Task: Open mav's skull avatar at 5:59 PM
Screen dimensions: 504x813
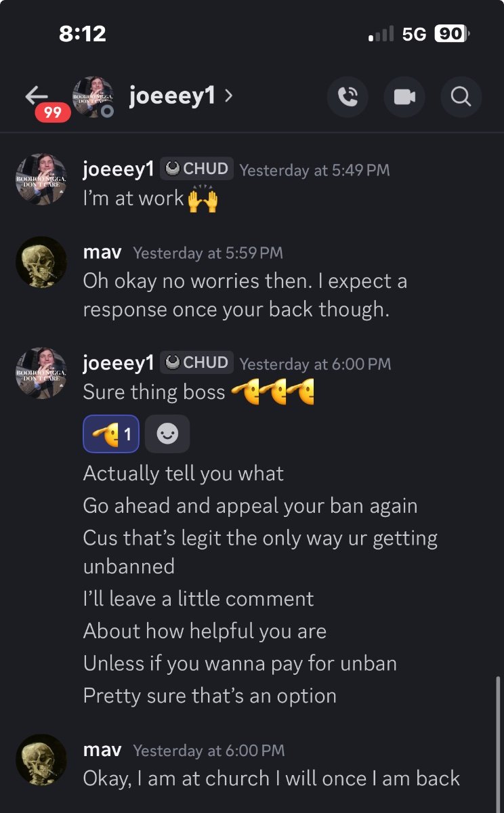Action: [x=41, y=262]
